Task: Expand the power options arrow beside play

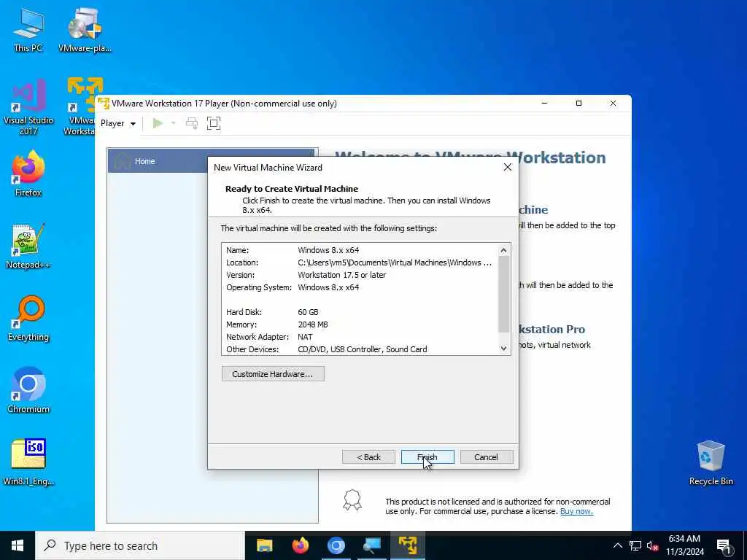Action: tap(174, 123)
